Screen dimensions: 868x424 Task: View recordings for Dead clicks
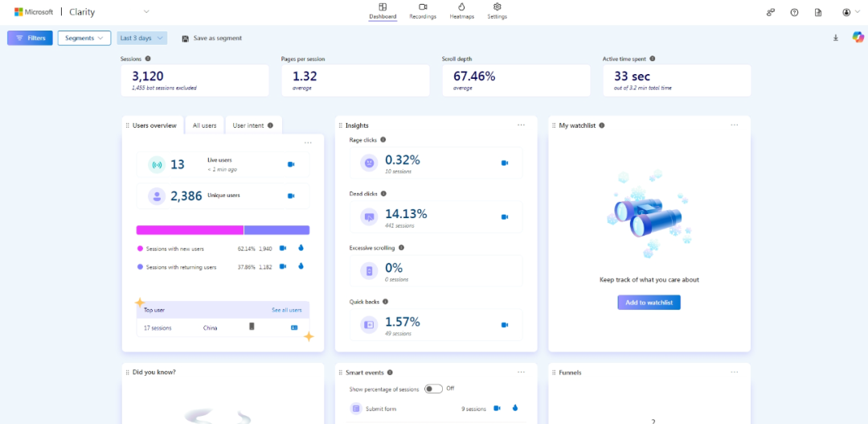pos(505,216)
